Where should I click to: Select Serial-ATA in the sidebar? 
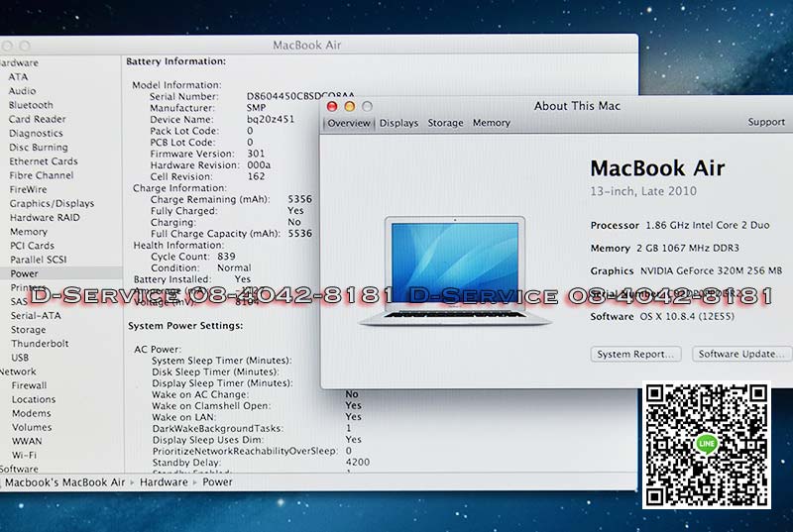pyautogui.click(x=36, y=316)
